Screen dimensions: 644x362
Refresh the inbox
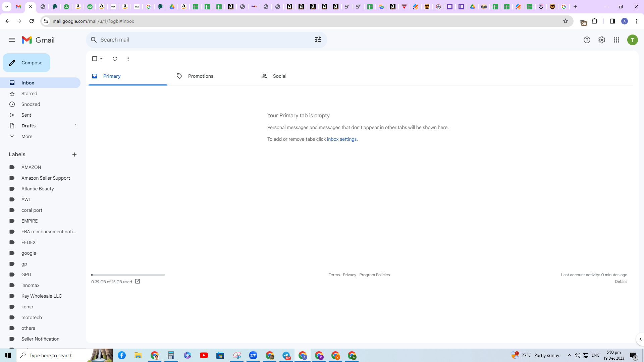tap(115, 59)
